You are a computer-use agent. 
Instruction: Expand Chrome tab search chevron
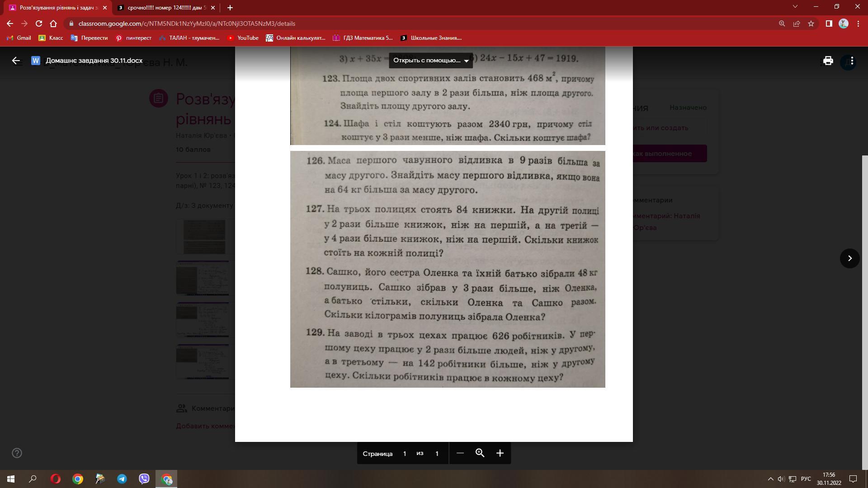click(795, 7)
